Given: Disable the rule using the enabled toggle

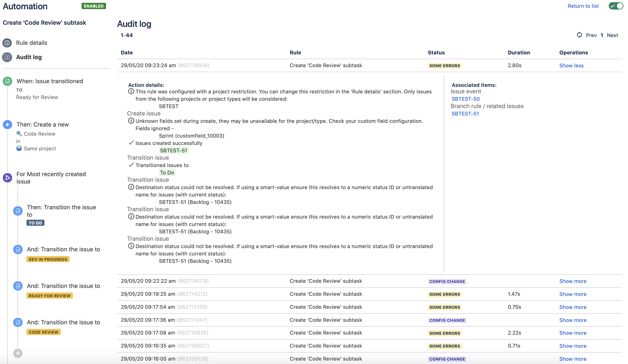Looking at the screenshot, I should click(616, 6).
